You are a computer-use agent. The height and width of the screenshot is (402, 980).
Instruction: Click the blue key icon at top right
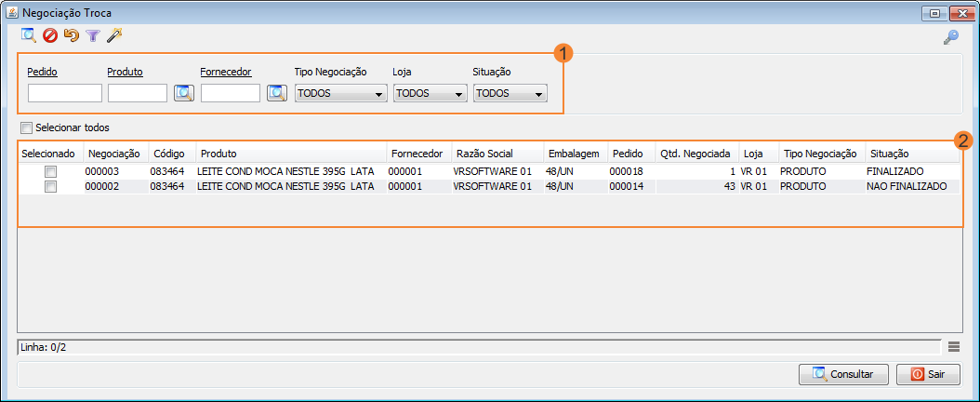950,37
